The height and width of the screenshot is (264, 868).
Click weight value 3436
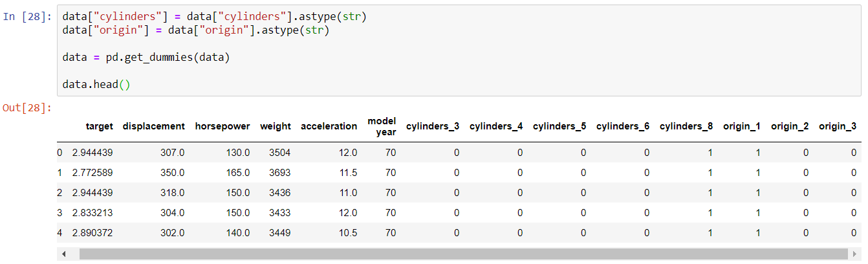pyautogui.click(x=280, y=193)
